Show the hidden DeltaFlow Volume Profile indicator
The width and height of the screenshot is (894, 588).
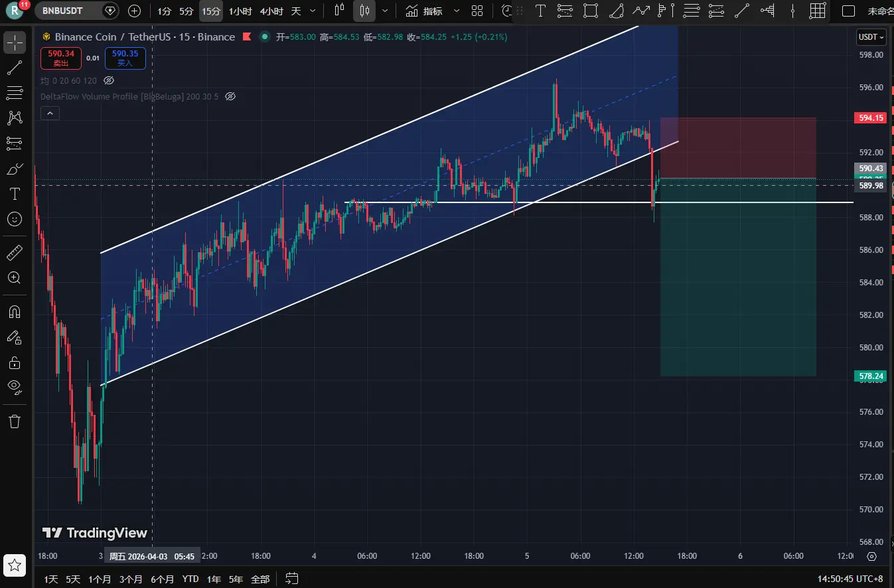click(x=230, y=96)
